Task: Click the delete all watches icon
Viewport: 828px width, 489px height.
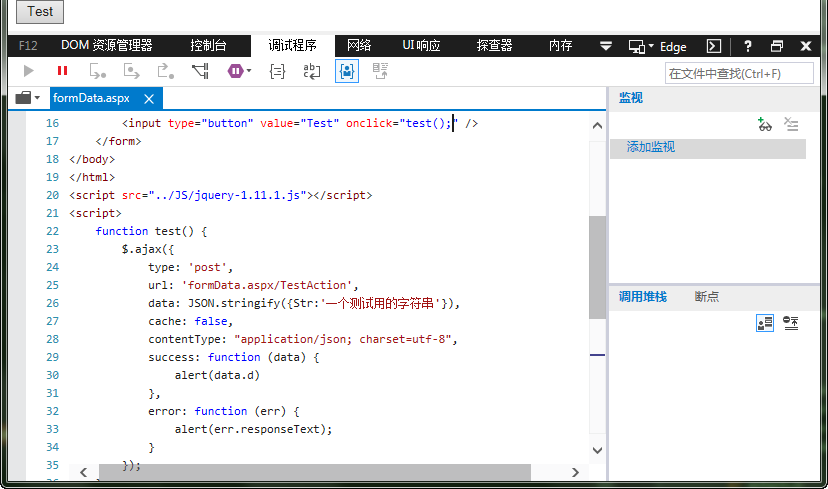Action: coord(791,125)
